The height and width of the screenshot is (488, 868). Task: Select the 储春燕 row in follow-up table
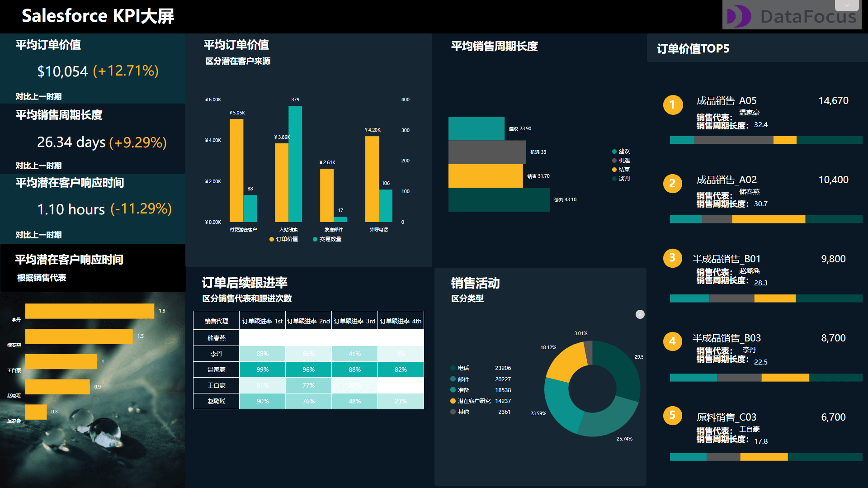pos(308,338)
